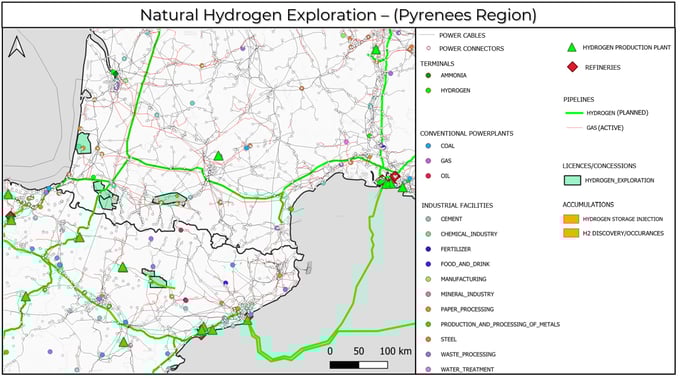Click the scale bar below '0 50 100 km'
Image resolution: width=680 pixels, height=379 pixels.
click(359, 365)
